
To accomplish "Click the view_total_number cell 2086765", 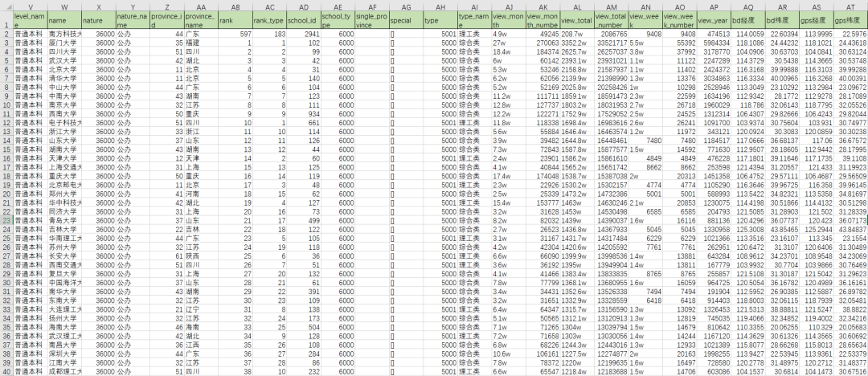I will click(x=611, y=34).
